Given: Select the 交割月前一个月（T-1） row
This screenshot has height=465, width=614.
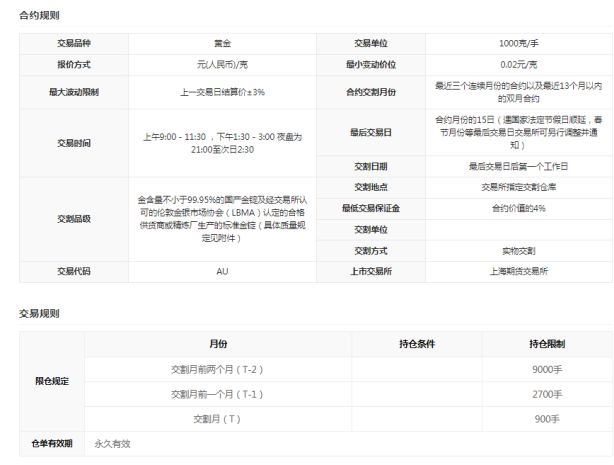Looking at the screenshot, I should click(217, 394).
